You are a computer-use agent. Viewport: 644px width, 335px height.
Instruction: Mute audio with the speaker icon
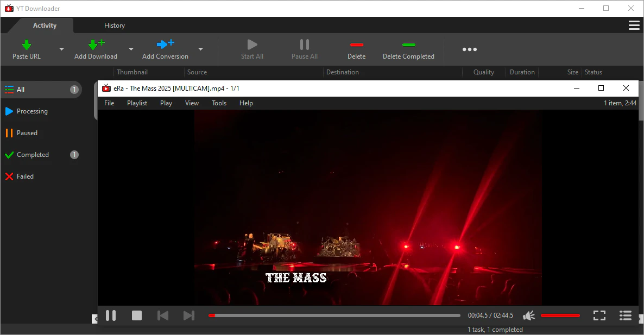pos(529,315)
